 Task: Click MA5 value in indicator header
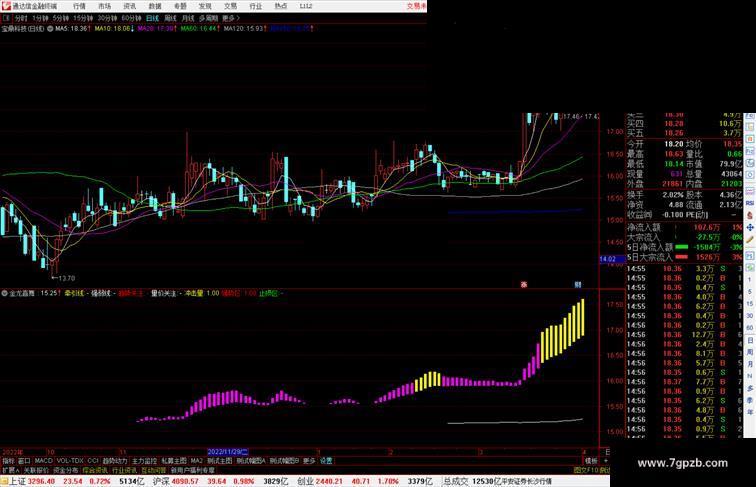[73, 29]
